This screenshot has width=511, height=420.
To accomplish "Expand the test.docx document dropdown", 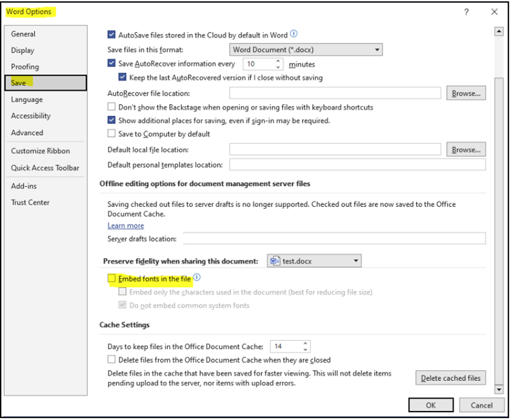I will click(x=314, y=261).
